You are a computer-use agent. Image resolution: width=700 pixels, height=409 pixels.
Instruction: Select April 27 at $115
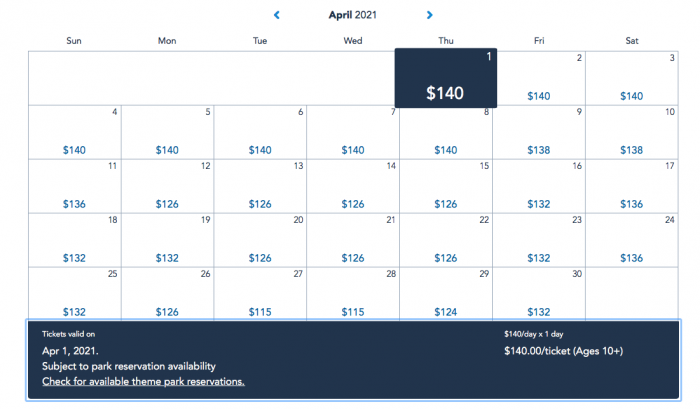(260, 293)
